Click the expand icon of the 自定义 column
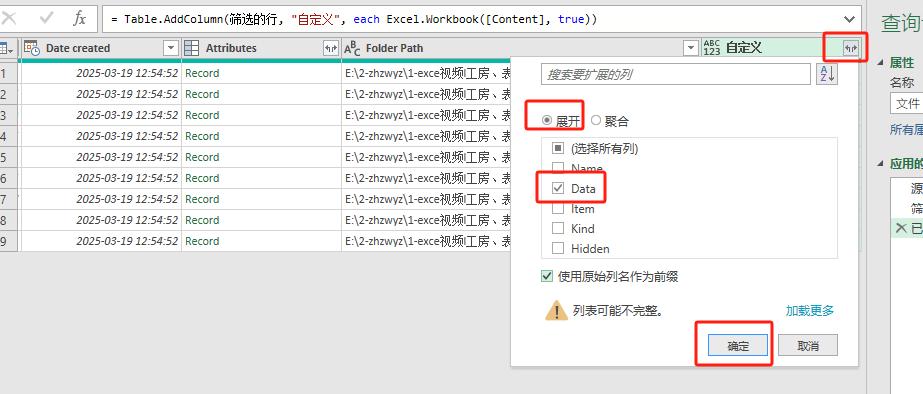Image resolution: width=923 pixels, height=394 pixels. point(850,48)
